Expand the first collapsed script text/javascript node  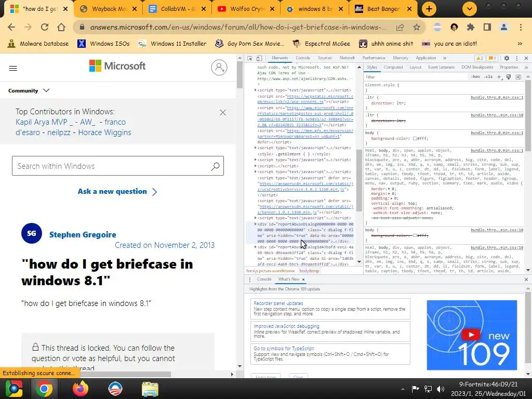[256, 90]
